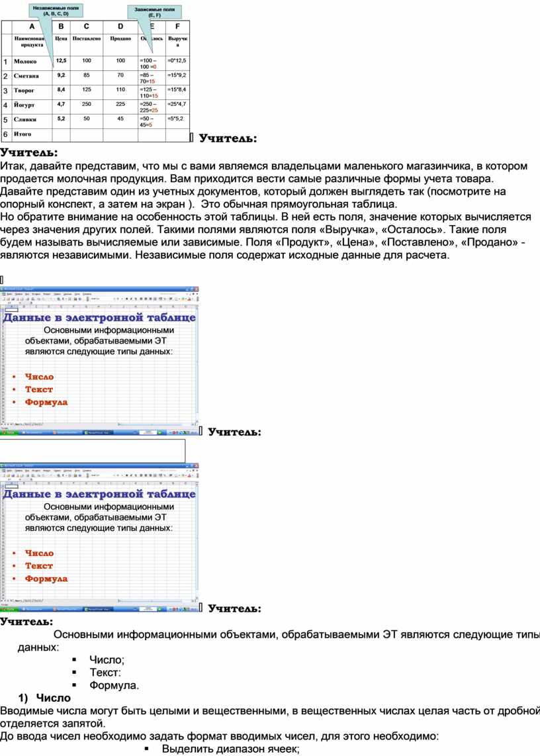Open the upper 'Данные в электронной таблице' slide image
540x756 pixels.
coord(99,361)
